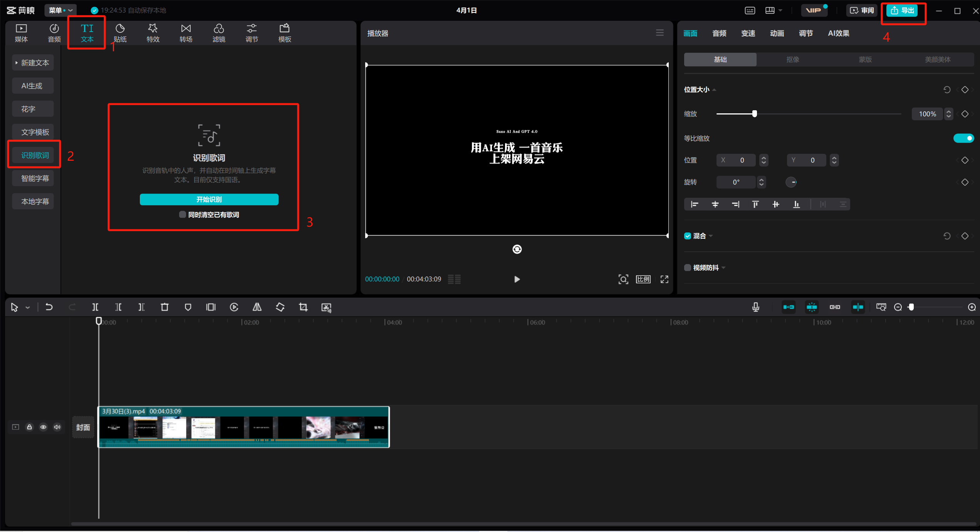Click the undo arrow in timeline toolbar
Viewport: 980px width, 532px height.
pos(49,307)
